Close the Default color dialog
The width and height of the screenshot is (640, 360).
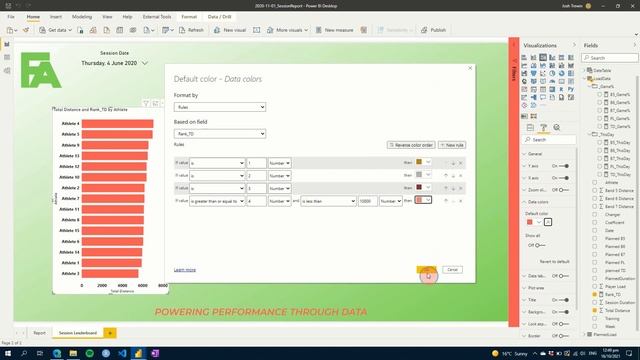click(x=470, y=68)
